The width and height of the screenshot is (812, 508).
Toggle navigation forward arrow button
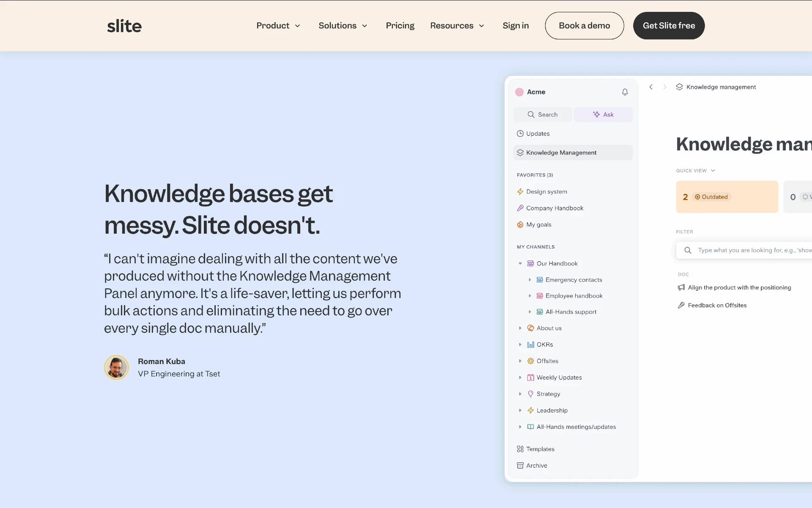665,87
